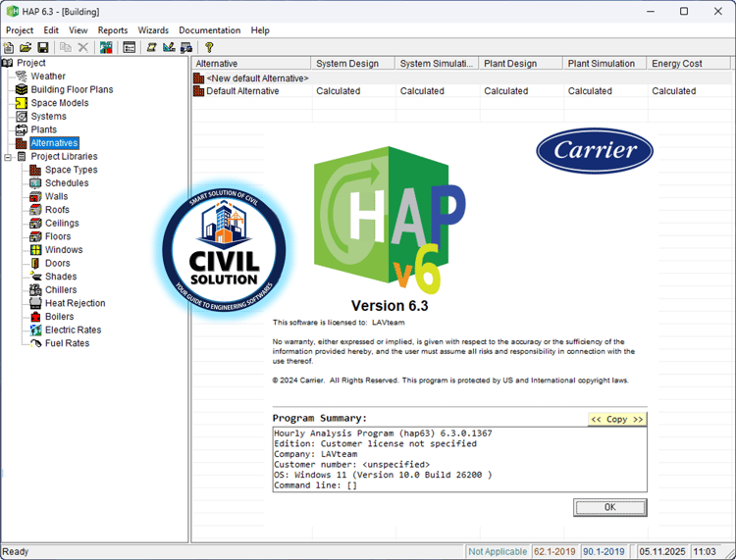Select the <New default Alternative> row
The height and width of the screenshot is (560, 736).
click(x=462, y=78)
